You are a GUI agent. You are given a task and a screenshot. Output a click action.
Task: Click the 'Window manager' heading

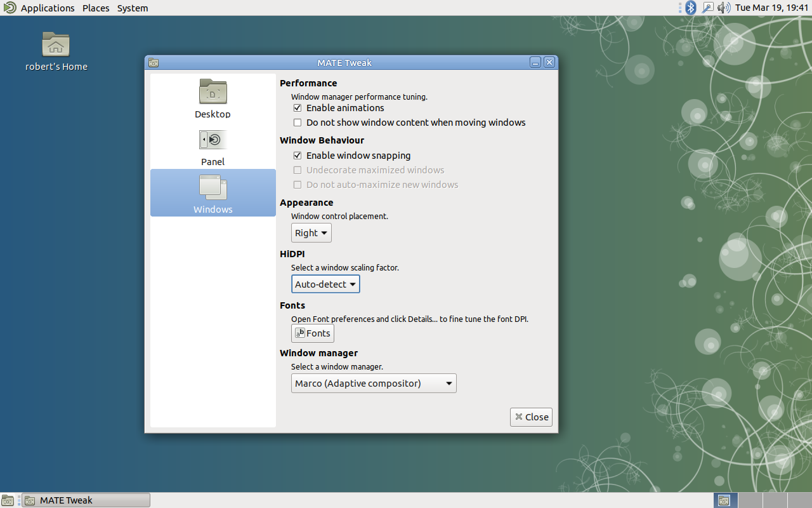pyautogui.click(x=318, y=353)
